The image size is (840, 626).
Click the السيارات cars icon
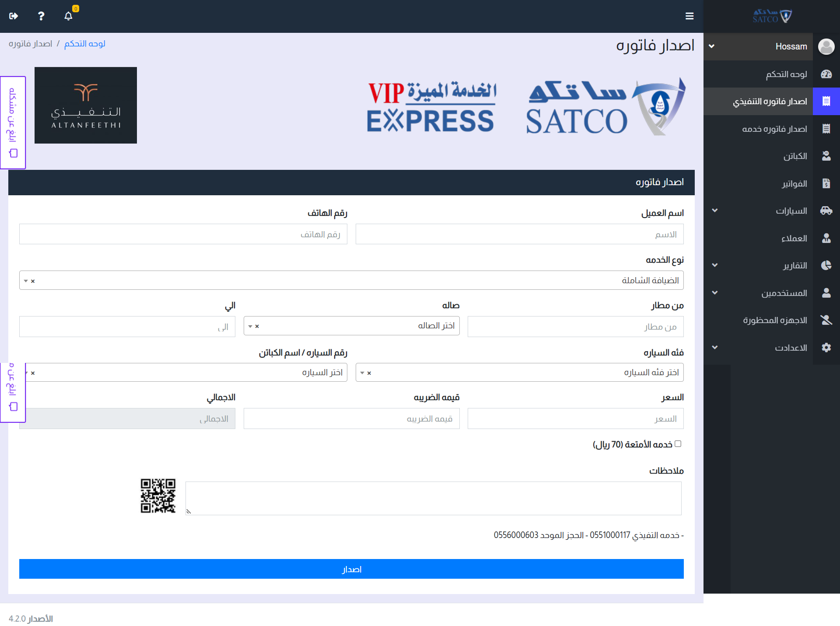[x=826, y=211]
